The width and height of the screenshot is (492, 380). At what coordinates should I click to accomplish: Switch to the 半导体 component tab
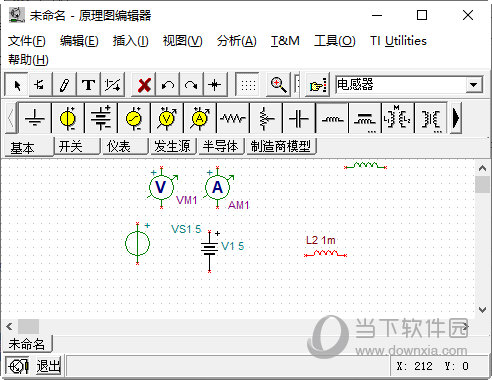tap(221, 146)
